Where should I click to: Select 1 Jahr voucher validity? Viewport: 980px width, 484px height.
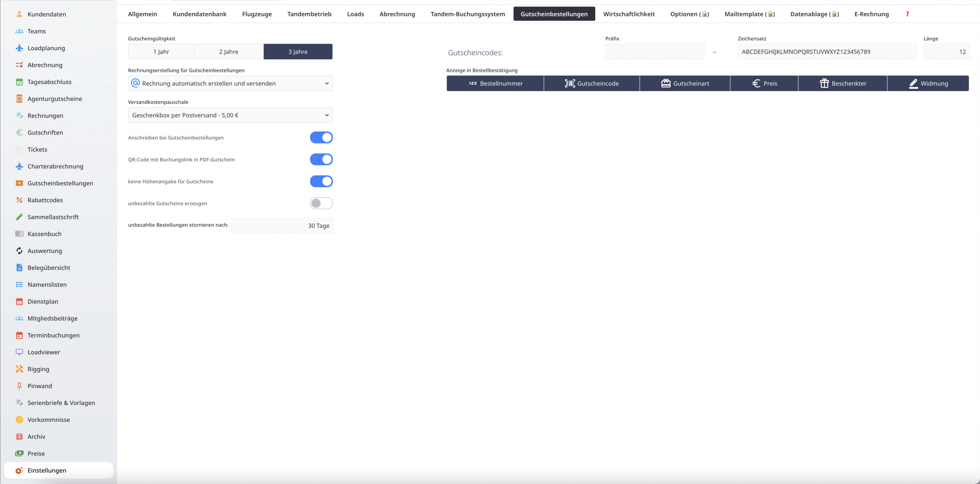tap(161, 52)
